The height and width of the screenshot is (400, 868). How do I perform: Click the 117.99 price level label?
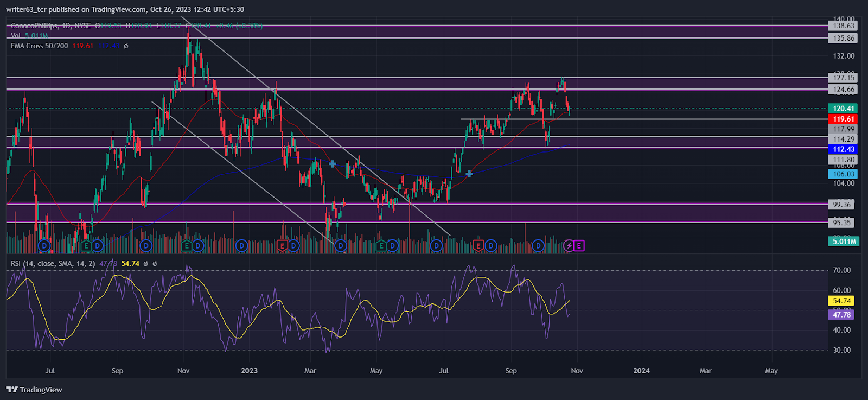[x=844, y=129]
